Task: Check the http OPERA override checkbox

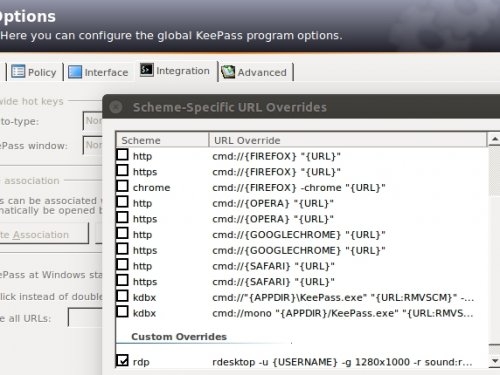Action: click(123, 202)
